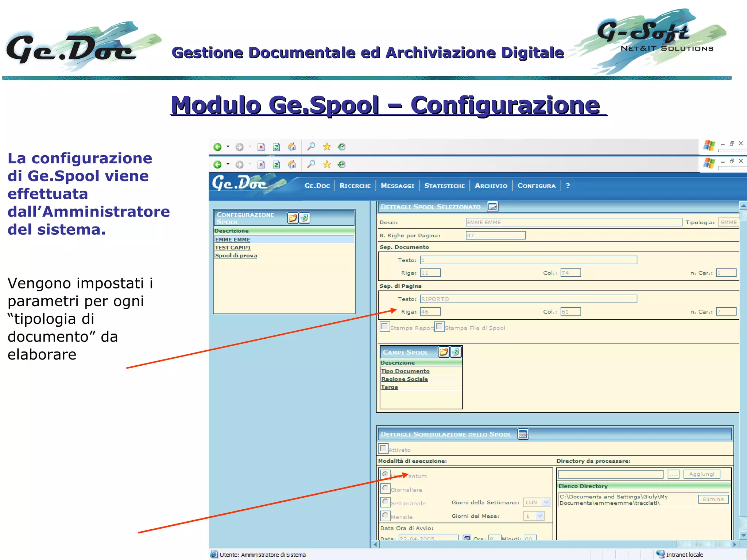Click the Sep. di Pagina Testo field

tap(529, 299)
